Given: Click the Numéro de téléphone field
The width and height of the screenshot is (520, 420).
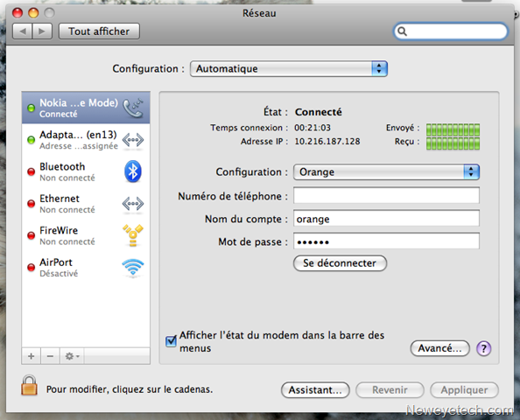Looking at the screenshot, I should [386, 196].
